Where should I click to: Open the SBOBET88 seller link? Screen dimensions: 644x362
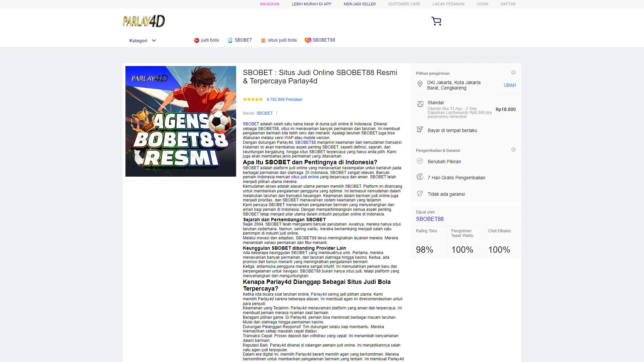(429, 219)
